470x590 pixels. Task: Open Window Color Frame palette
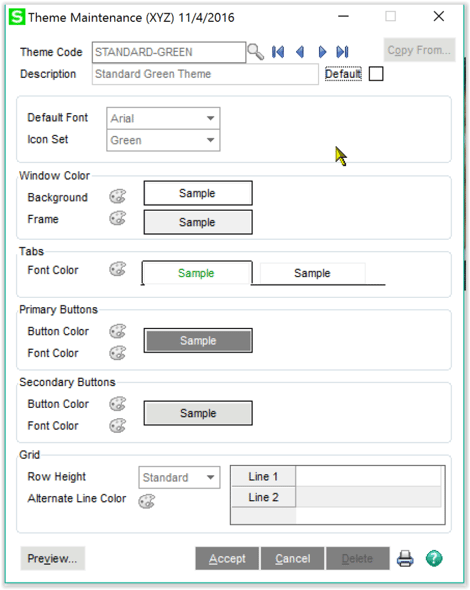[x=118, y=218]
